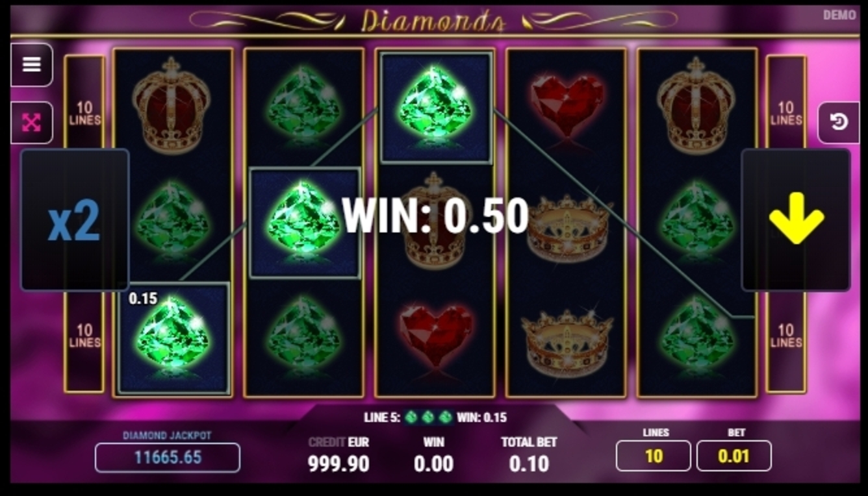The image size is (868, 496).
Task: Toggle fullscreen with the pink arrows icon
Action: (x=31, y=122)
